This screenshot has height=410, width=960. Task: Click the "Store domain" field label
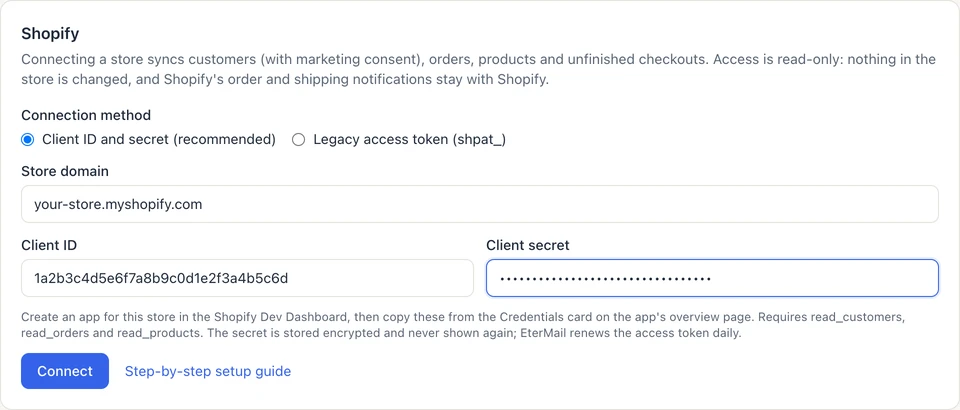(65, 171)
